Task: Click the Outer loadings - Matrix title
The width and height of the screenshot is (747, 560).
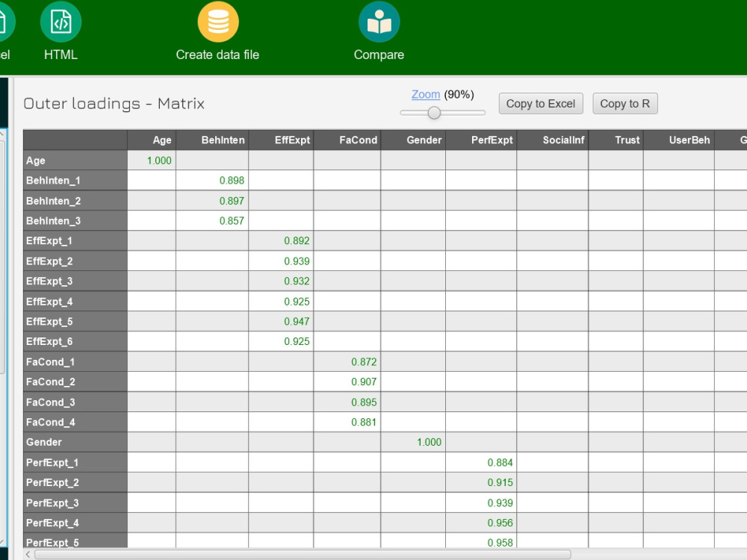Action: [x=113, y=104]
